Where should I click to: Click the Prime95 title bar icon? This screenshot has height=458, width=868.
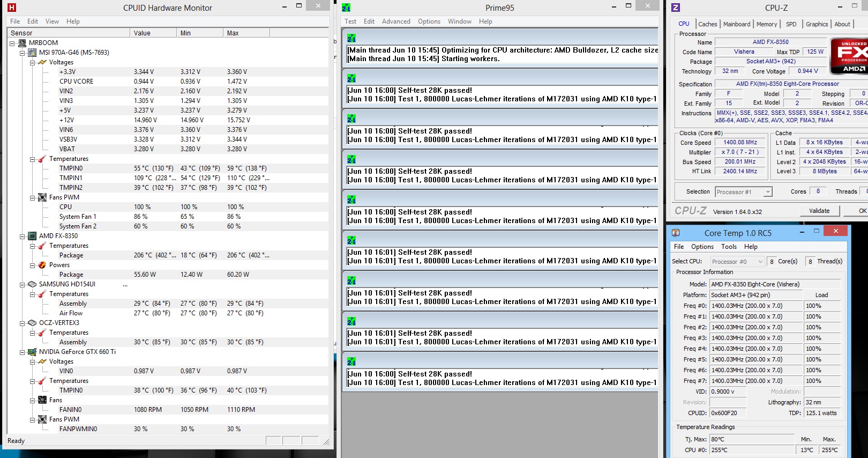(346, 8)
